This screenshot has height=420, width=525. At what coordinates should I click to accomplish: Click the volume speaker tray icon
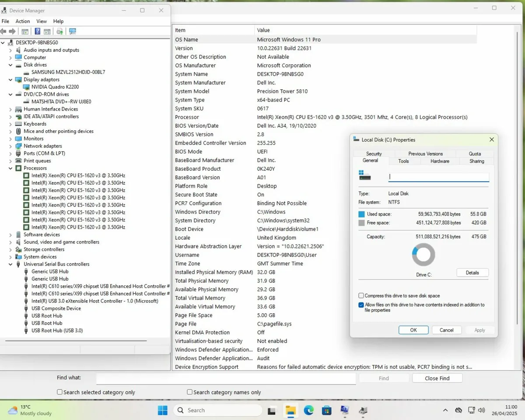point(482,410)
